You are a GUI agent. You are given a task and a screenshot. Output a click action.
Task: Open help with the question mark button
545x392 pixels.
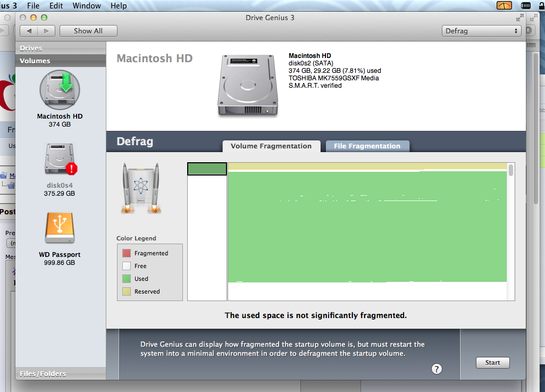tap(437, 369)
